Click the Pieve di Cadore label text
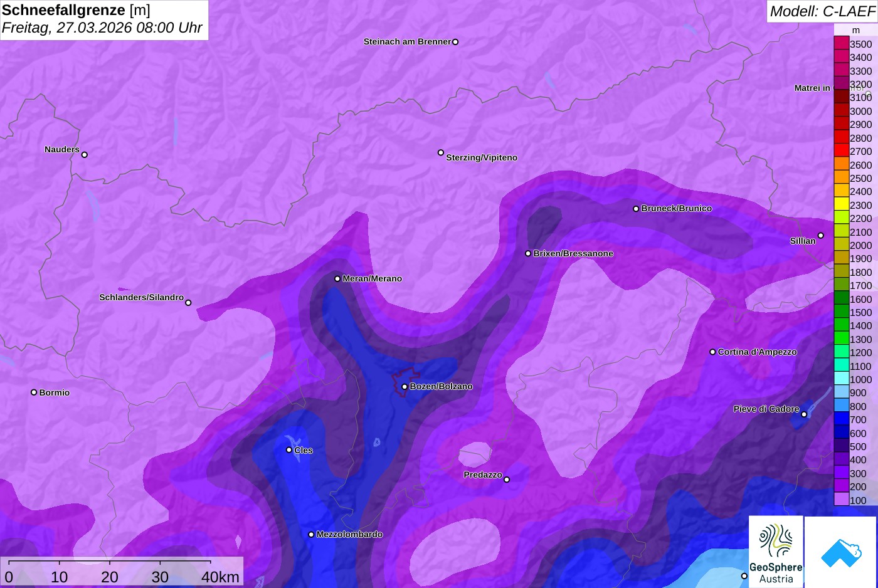 click(766, 409)
